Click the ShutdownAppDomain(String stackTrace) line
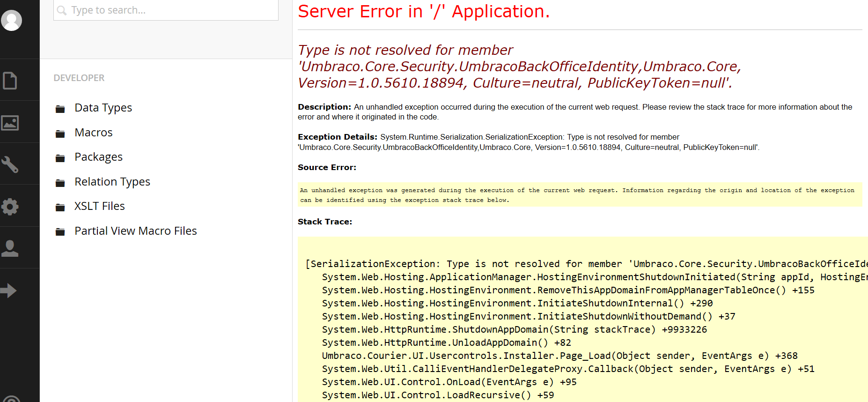Viewport: 868px width, 402px height. 514,329
